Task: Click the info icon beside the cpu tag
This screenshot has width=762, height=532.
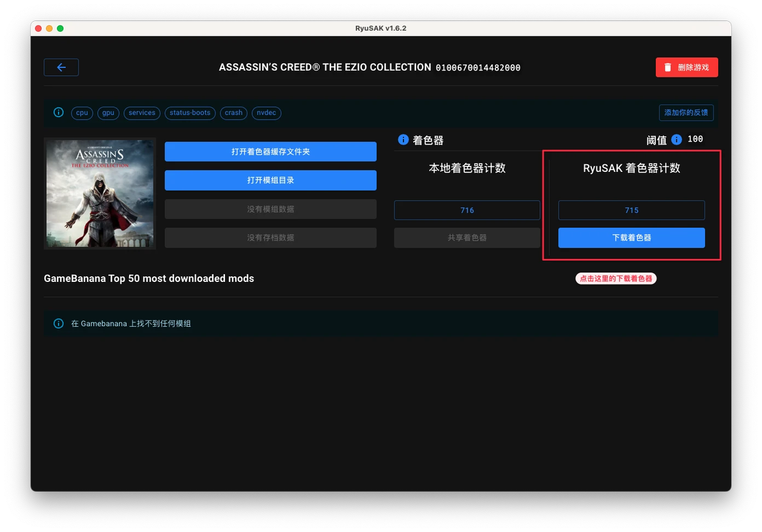Action: [58, 113]
